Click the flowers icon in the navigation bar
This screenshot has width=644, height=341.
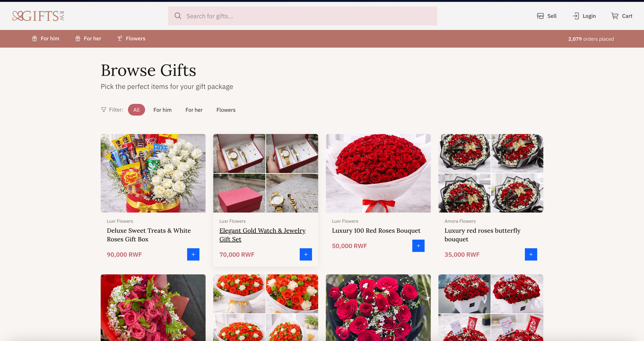(120, 38)
